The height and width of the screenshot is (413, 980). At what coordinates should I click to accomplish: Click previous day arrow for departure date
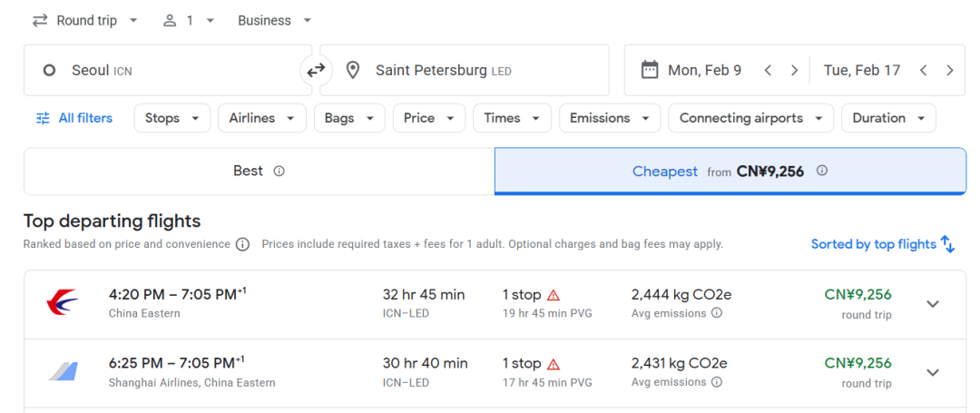768,70
